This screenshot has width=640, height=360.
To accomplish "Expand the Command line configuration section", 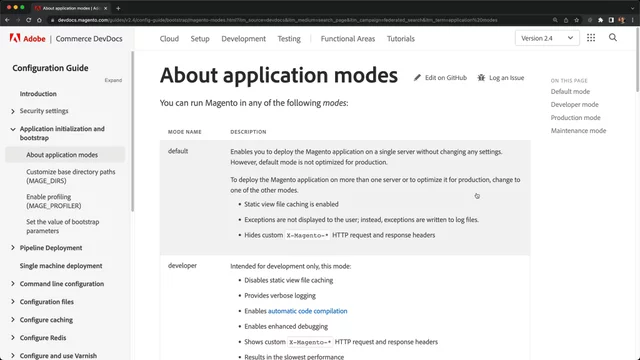I will coord(13,284).
